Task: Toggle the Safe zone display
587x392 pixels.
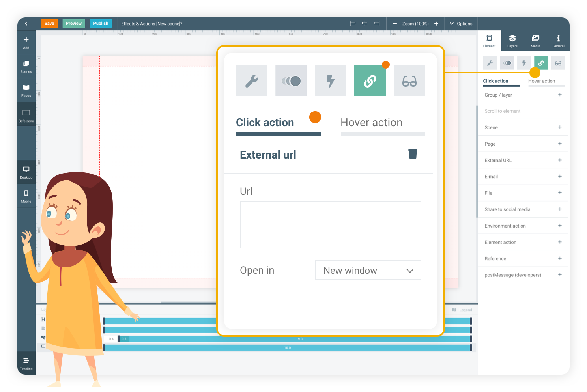Action: tap(26, 116)
